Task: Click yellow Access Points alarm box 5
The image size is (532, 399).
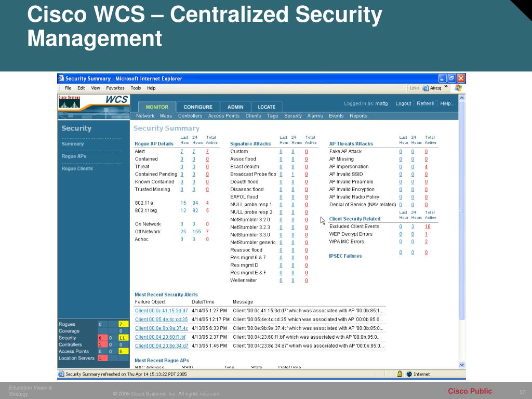Action: click(123, 351)
